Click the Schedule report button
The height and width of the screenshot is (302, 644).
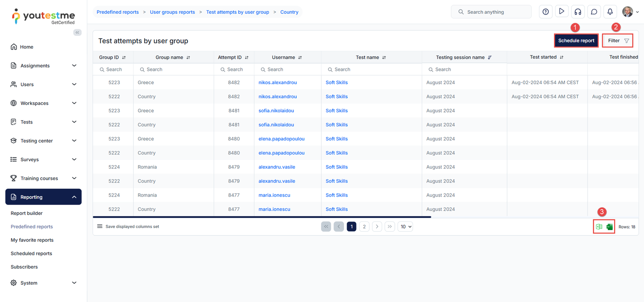click(x=576, y=41)
